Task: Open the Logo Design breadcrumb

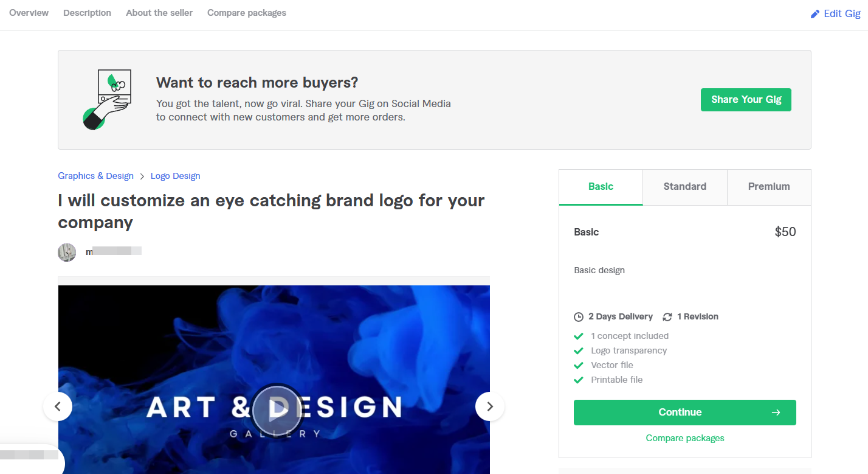Action: pos(175,176)
